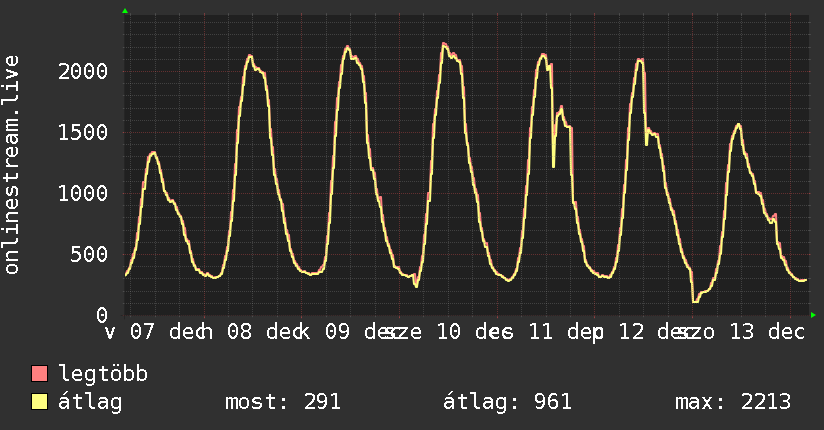Image resolution: width=824 pixels, height=430 pixels.
Task: Click the red legtöbb legend swatch
Action: (40, 375)
